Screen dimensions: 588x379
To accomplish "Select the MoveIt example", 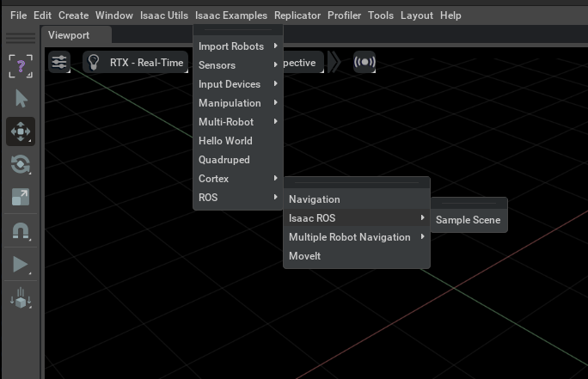I will (x=357, y=256).
